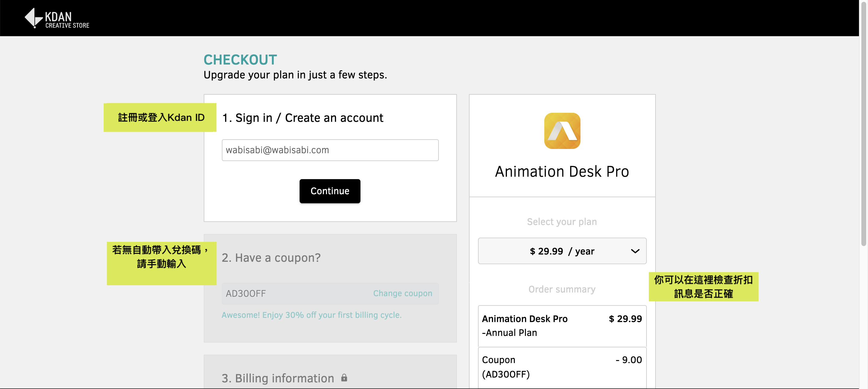
Task: Click the '3. Billing information' heading
Action: 278,378
